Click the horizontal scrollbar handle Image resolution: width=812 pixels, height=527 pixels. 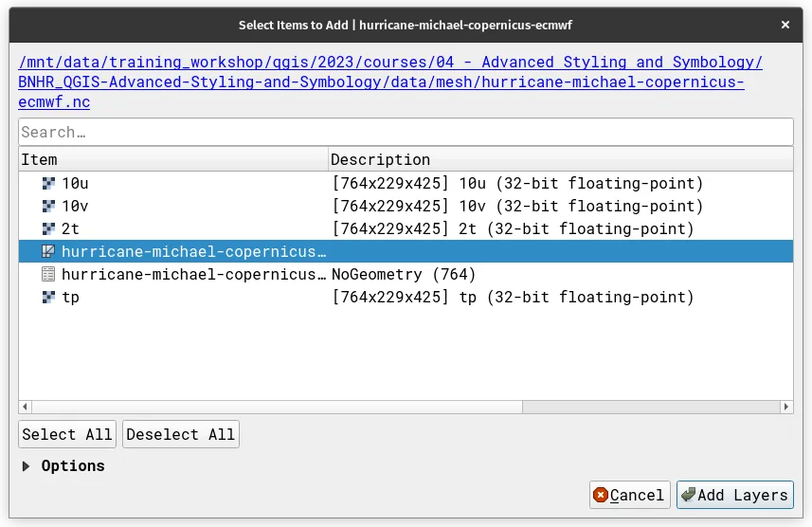[x=277, y=407]
